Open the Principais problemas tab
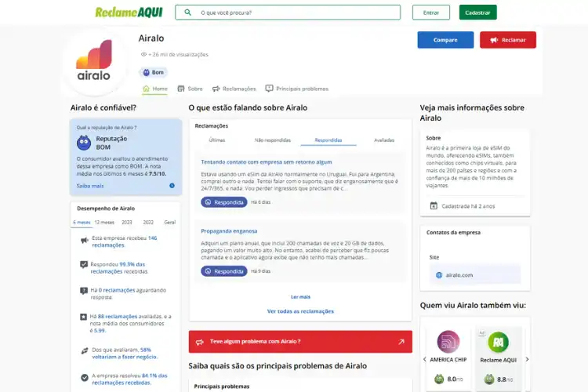 296,89
